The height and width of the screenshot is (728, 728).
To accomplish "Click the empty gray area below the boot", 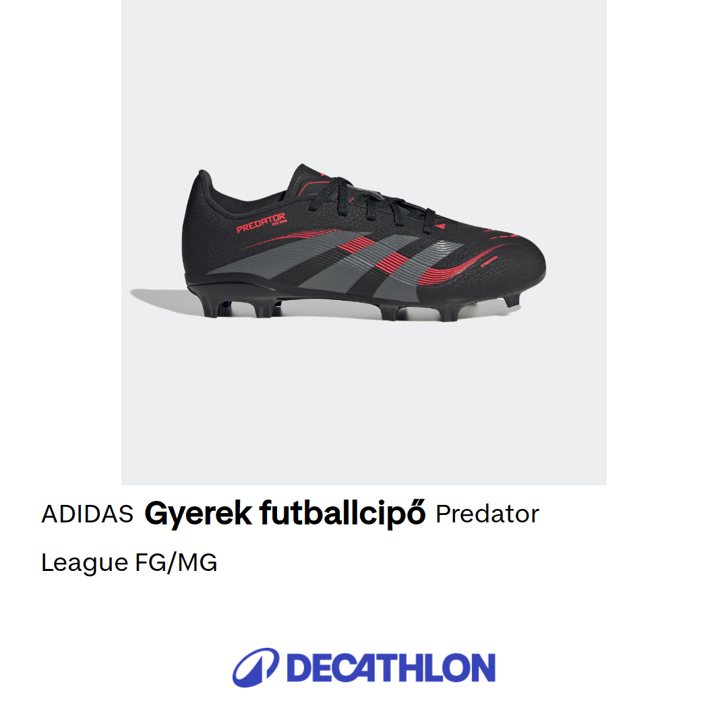I will 363,404.
